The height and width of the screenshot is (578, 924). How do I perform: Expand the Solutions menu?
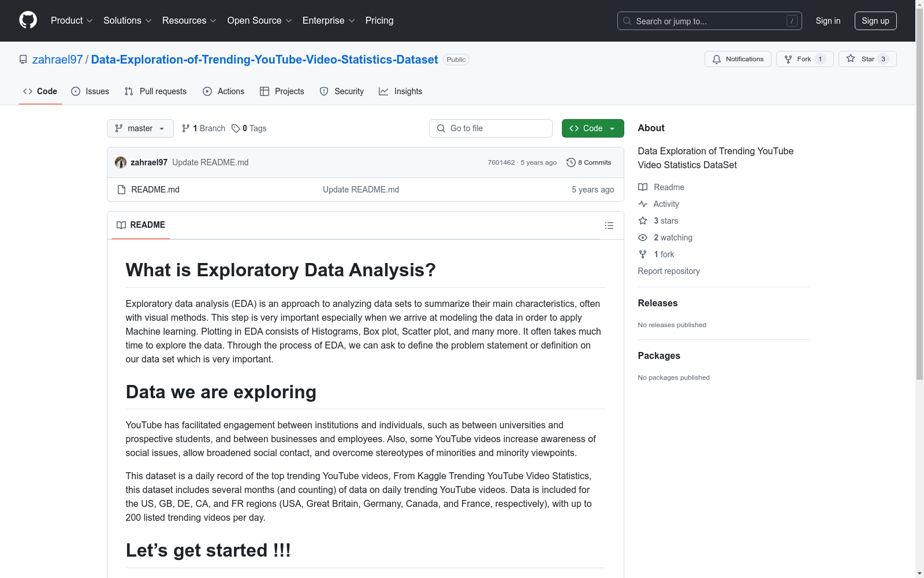[x=127, y=20]
